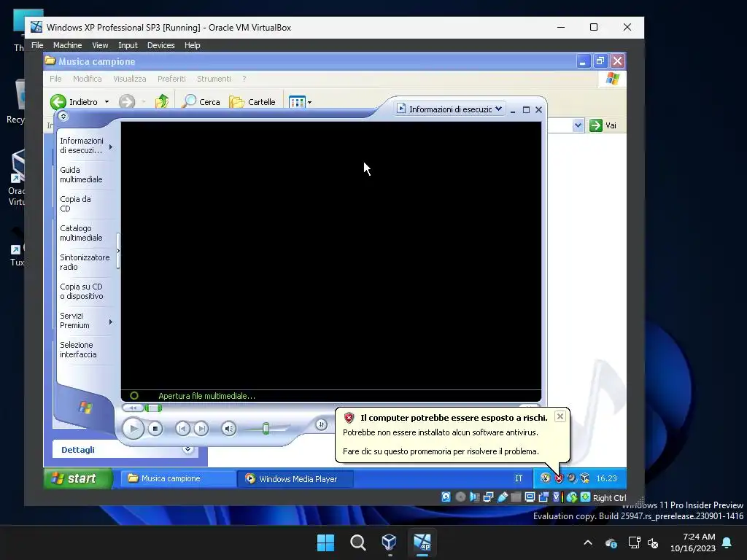Open VirtualBox Machine menu

click(67, 45)
